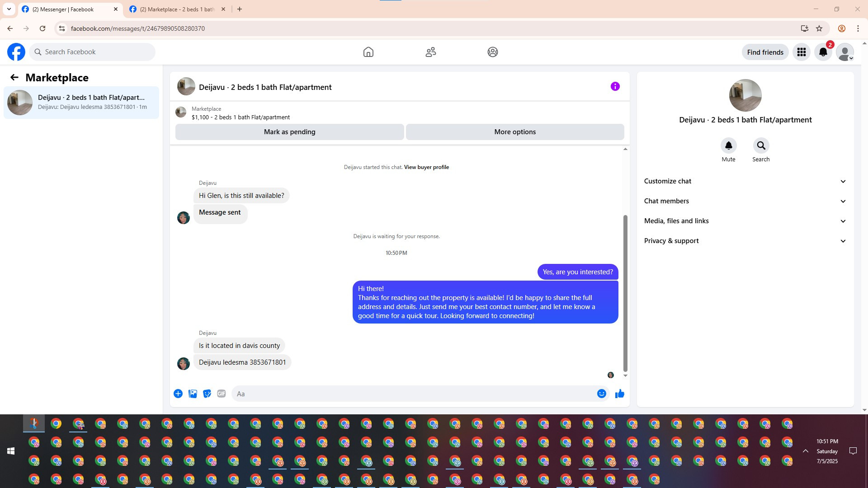868x488 pixels.
Task: Toggle conversation information panel icon
Action: [615, 86]
